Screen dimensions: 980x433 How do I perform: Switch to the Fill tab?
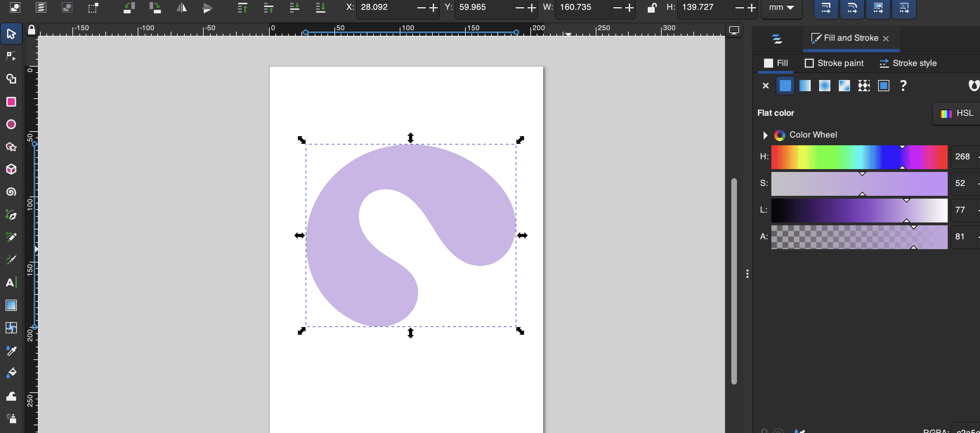click(x=776, y=63)
